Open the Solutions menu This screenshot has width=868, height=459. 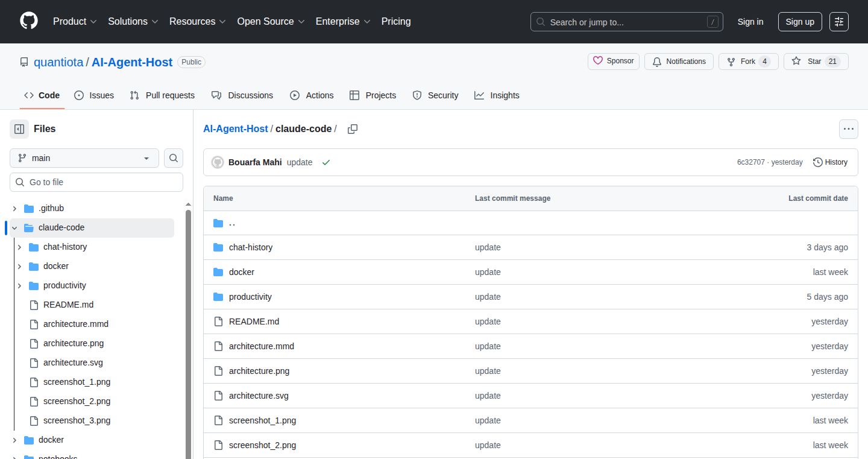(133, 21)
